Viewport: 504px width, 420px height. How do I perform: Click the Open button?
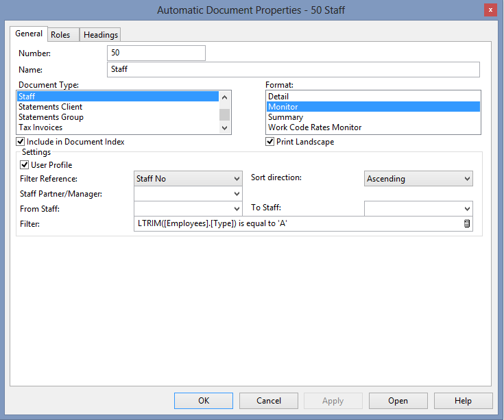398,401
